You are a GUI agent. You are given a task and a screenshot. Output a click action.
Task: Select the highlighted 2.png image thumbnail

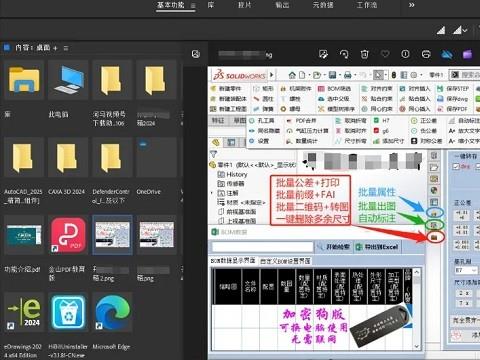(x=112, y=235)
